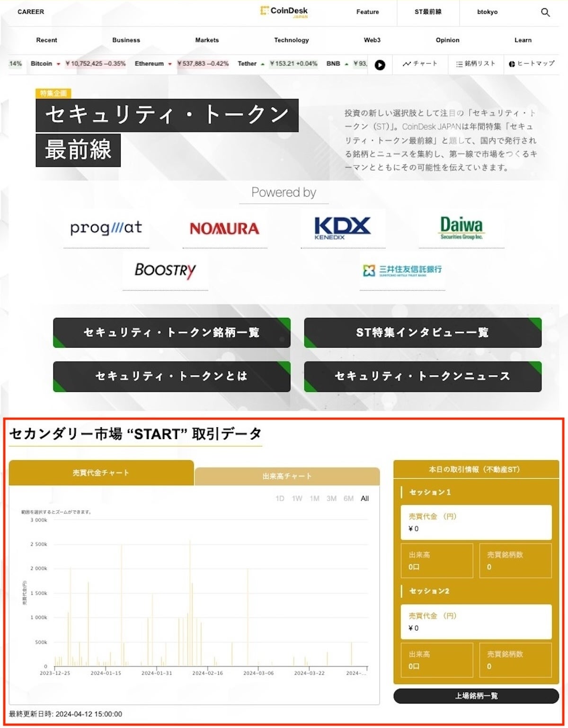Click the Powered by heading
The width and height of the screenshot is (568, 728).
point(284,192)
